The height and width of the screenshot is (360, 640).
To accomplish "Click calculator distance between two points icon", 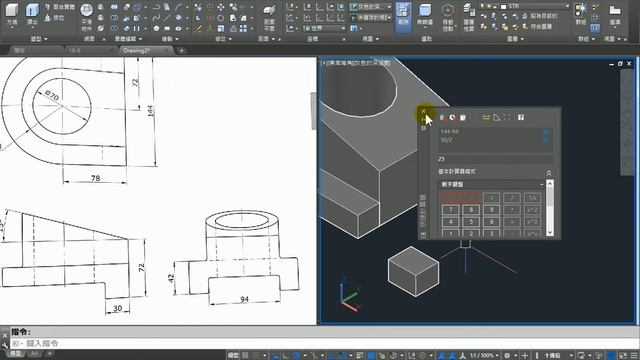I will pyautogui.click(x=486, y=118).
